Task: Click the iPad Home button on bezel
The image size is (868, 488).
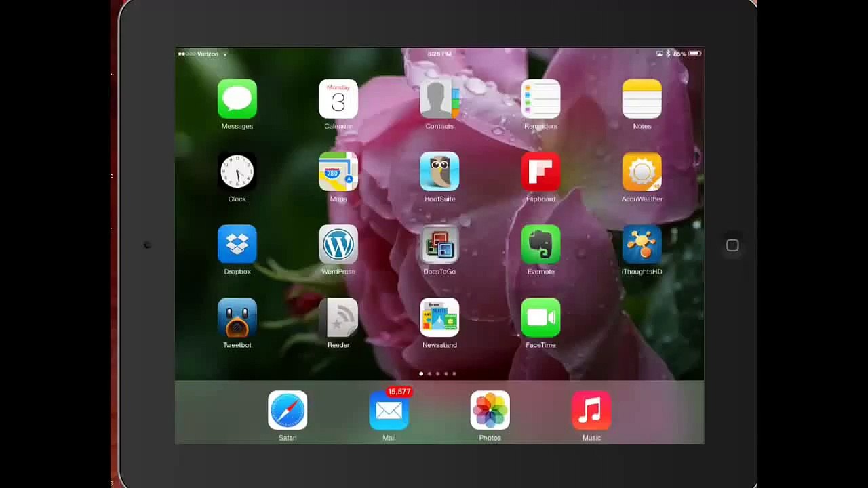Action: click(x=732, y=245)
